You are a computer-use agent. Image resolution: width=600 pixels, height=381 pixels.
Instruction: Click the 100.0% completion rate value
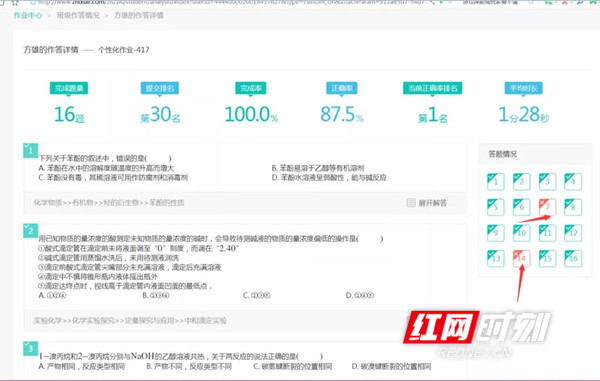point(251,114)
